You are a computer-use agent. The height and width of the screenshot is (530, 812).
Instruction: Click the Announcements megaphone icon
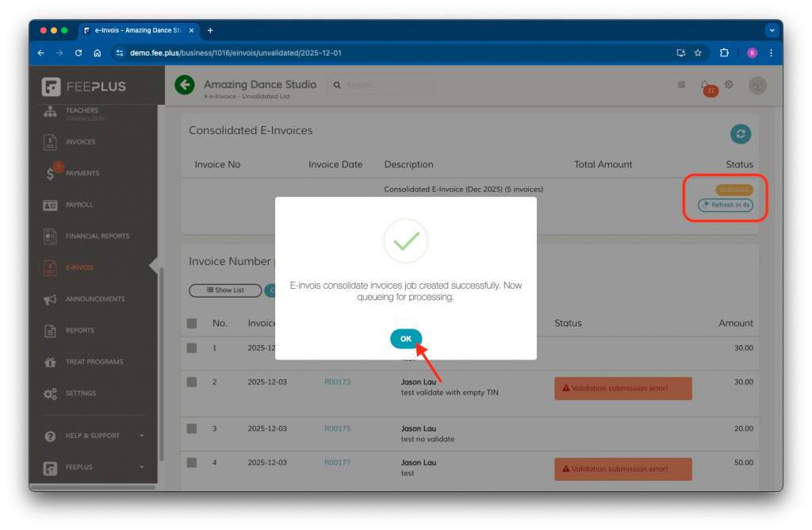point(51,299)
